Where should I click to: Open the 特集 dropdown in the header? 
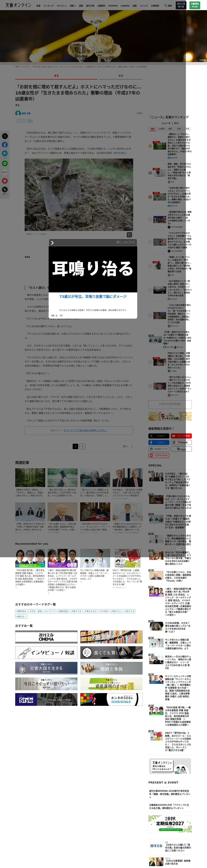[73, 6]
